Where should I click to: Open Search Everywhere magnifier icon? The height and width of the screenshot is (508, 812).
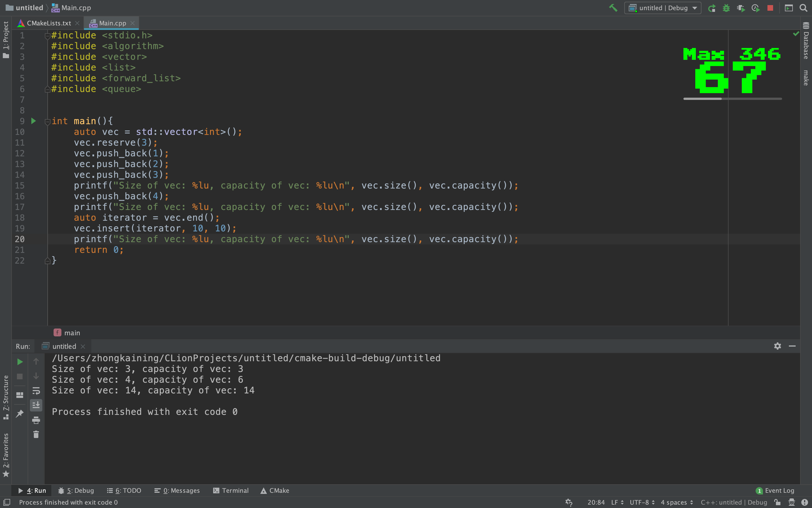pos(803,8)
